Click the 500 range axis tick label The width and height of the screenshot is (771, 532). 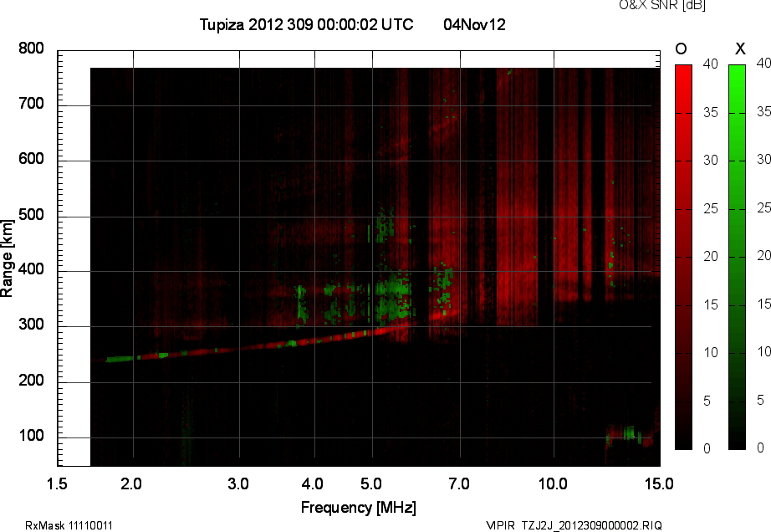pyautogui.click(x=31, y=215)
